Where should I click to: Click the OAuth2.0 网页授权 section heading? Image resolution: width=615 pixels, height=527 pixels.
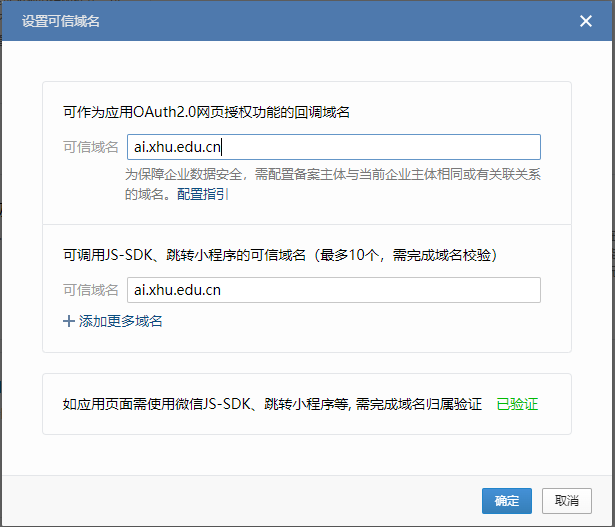pos(205,112)
